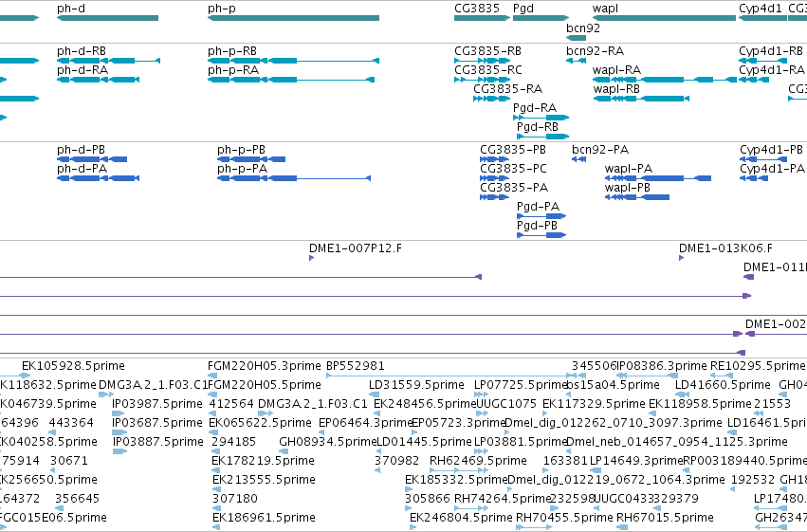Click protein Cyp4d1-PA

click(754, 178)
